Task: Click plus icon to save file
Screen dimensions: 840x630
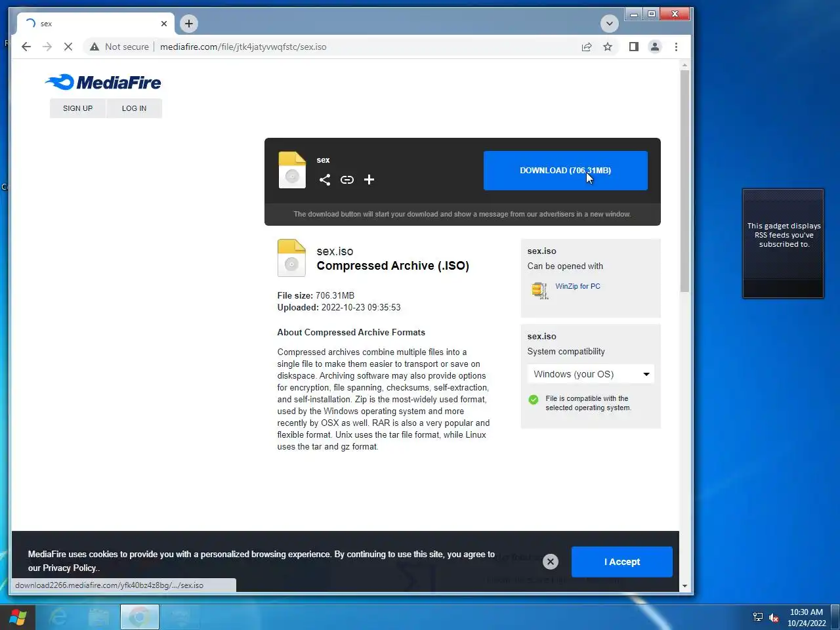Action: (x=369, y=180)
